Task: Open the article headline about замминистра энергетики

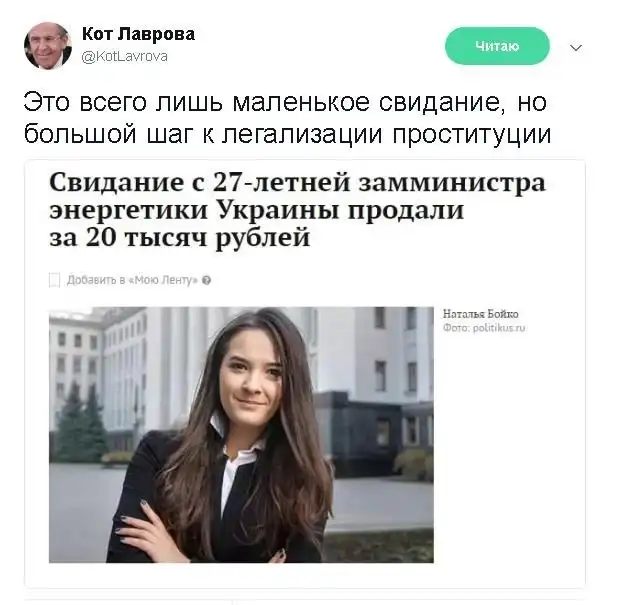Action: click(x=297, y=210)
